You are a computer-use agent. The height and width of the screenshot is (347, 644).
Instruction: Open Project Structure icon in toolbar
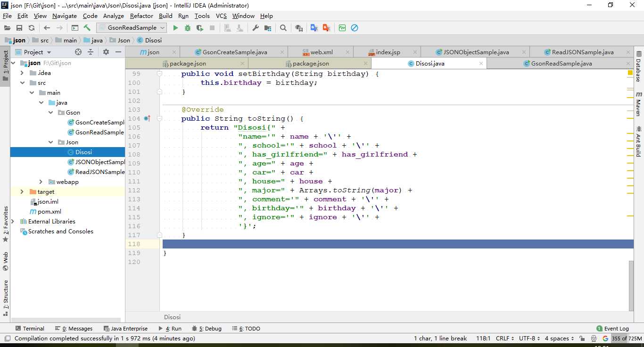[x=268, y=28]
